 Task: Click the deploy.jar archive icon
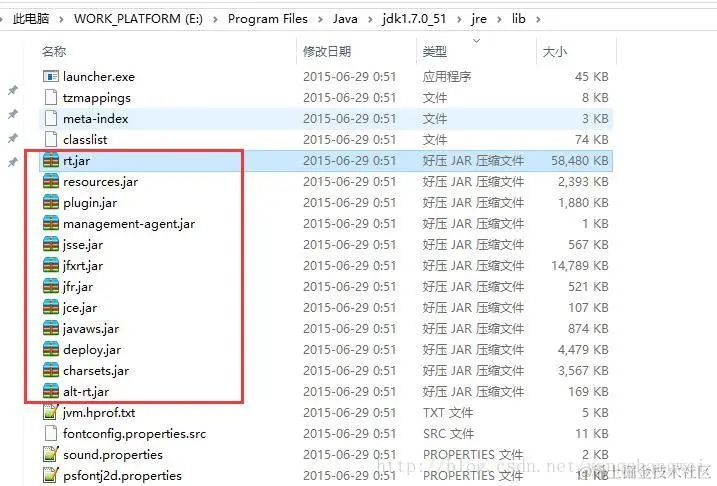pos(51,350)
